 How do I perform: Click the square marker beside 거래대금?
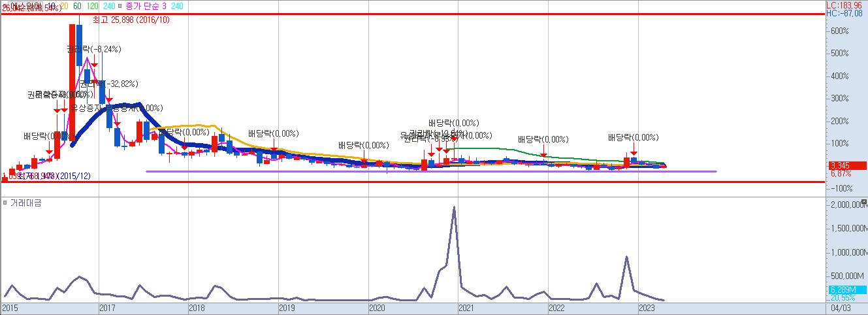(x=5, y=203)
